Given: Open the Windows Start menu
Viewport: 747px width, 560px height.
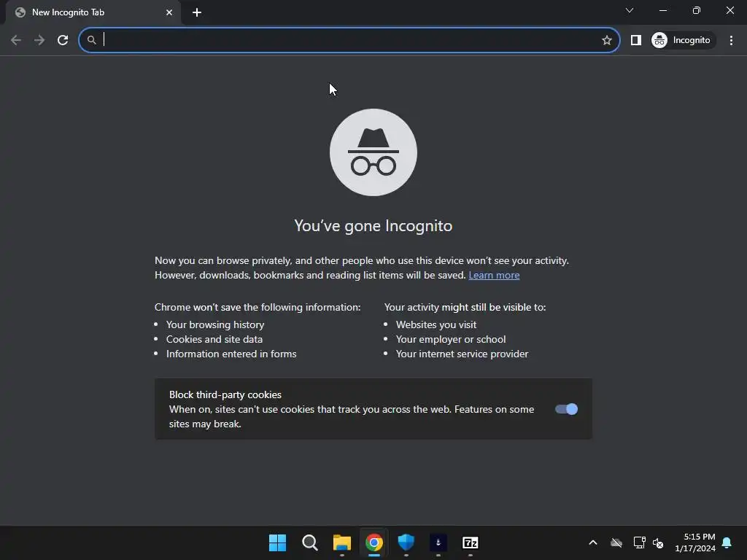Looking at the screenshot, I should point(277,542).
